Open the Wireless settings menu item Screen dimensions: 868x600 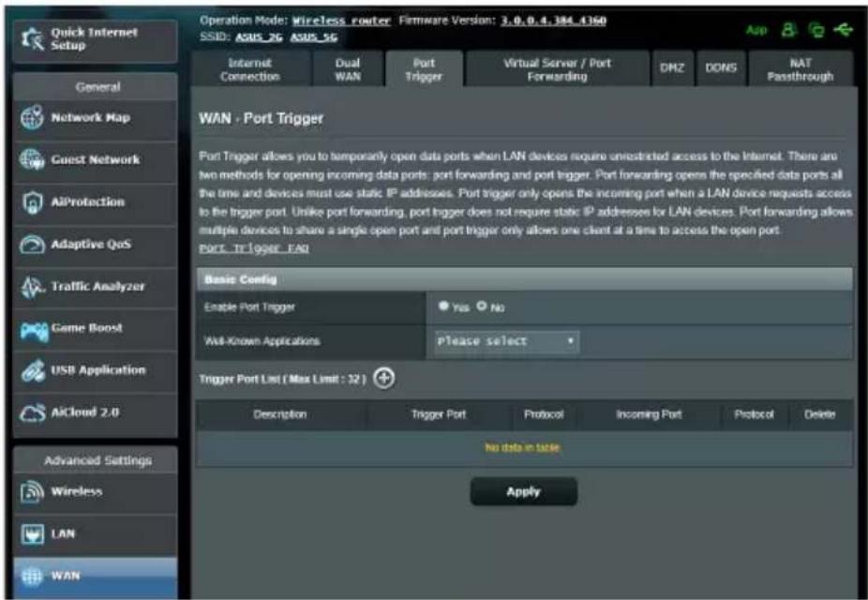[x=96, y=491]
